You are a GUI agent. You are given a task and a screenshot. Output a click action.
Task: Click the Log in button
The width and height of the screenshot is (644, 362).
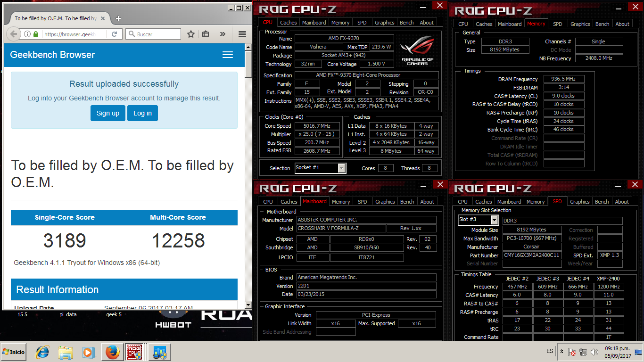pyautogui.click(x=142, y=113)
